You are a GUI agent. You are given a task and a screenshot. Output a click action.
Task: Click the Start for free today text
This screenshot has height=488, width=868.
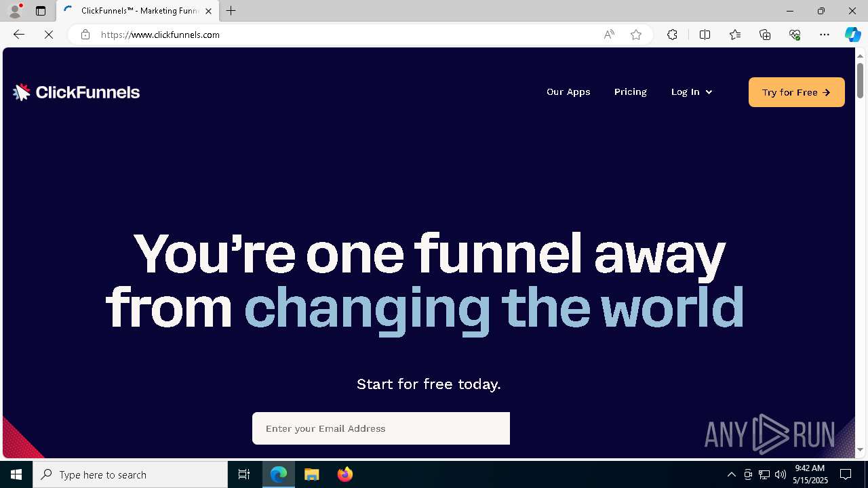(x=429, y=384)
